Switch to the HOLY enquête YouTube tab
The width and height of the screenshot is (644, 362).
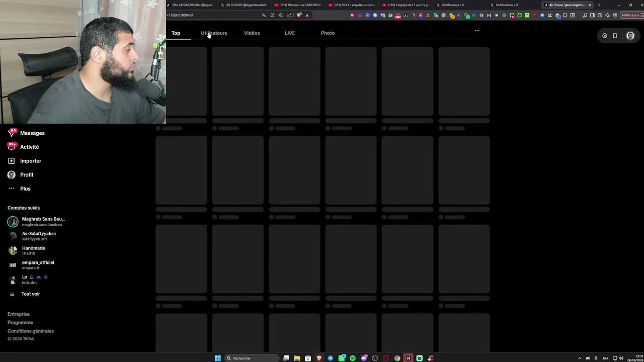[353, 5]
